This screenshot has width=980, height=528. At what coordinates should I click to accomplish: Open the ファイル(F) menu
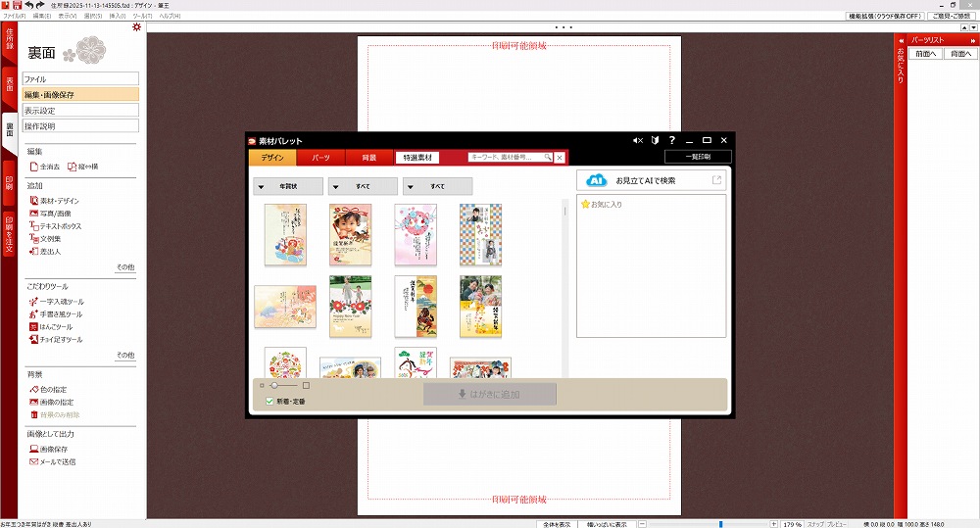[x=15, y=17]
